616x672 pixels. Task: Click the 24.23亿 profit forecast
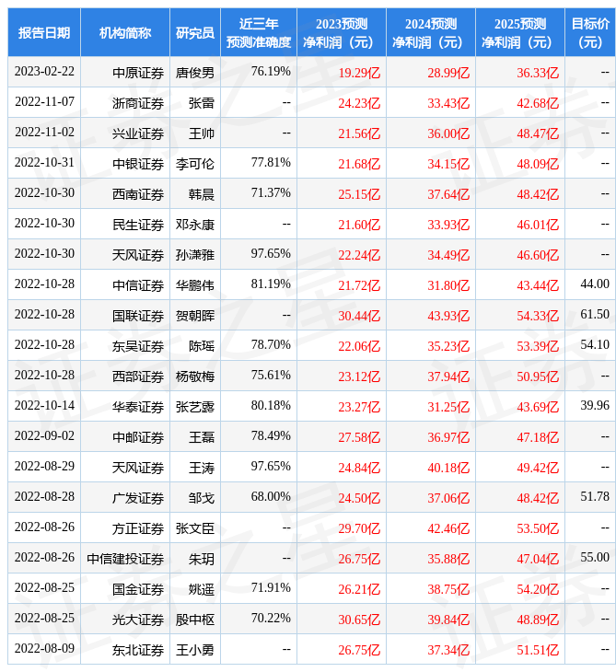(x=359, y=103)
